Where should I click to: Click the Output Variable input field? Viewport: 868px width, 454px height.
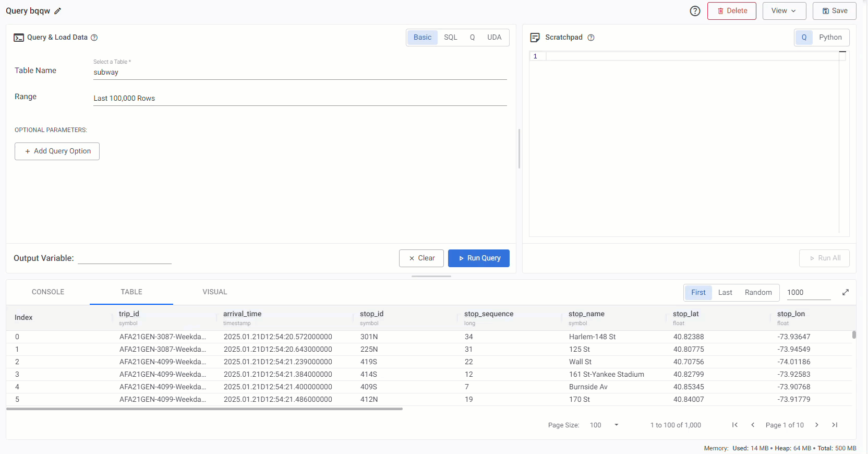pyautogui.click(x=125, y=258)
